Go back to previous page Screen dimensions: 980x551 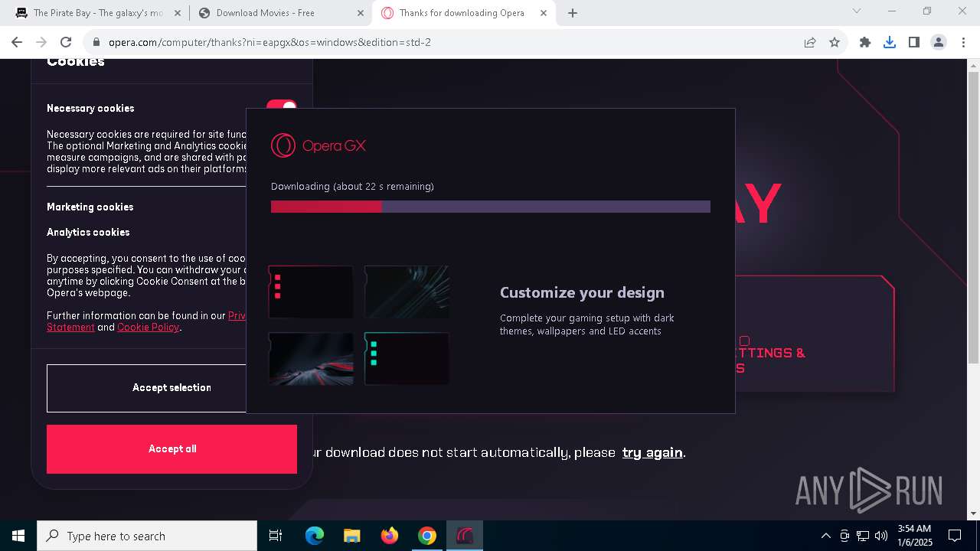tap(17, 42)
